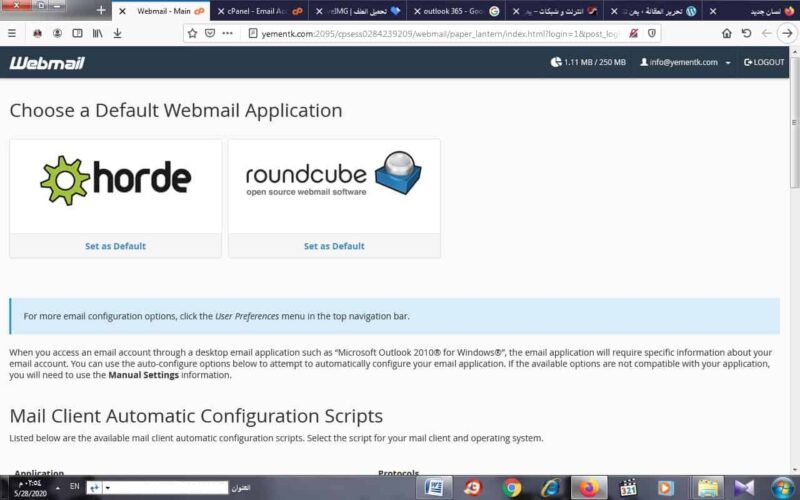Open Internet Explorer from the taskbar
Screen dimensions: 800x500
(550, 488)
